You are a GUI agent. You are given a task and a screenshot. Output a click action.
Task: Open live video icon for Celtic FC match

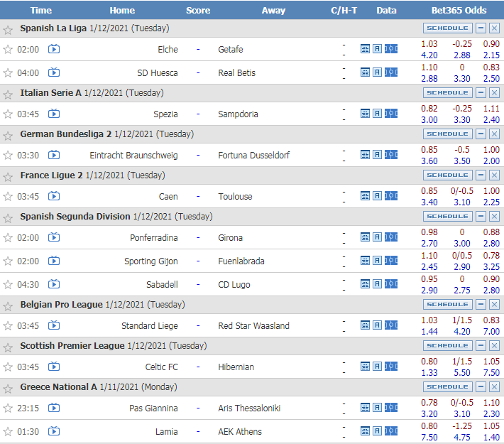coord(54,367)
